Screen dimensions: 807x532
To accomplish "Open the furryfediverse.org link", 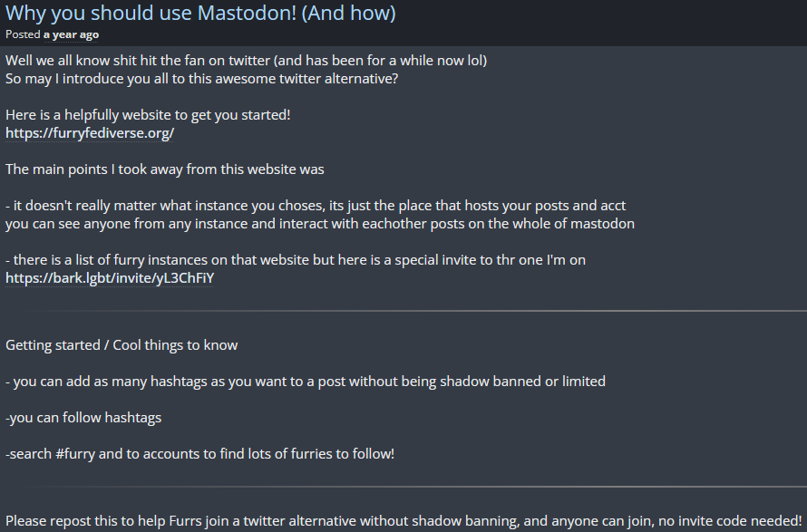I will click(x=90, y=132).
